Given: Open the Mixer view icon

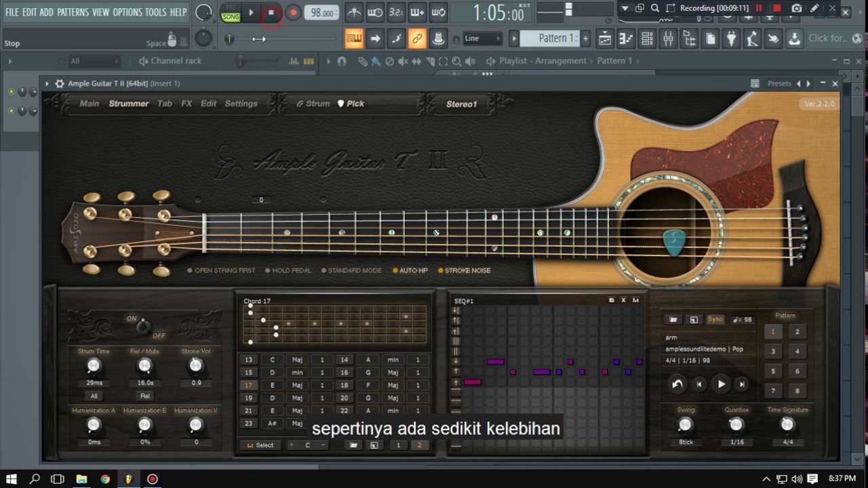Looking at the screenshot, I should pos(668,39).
